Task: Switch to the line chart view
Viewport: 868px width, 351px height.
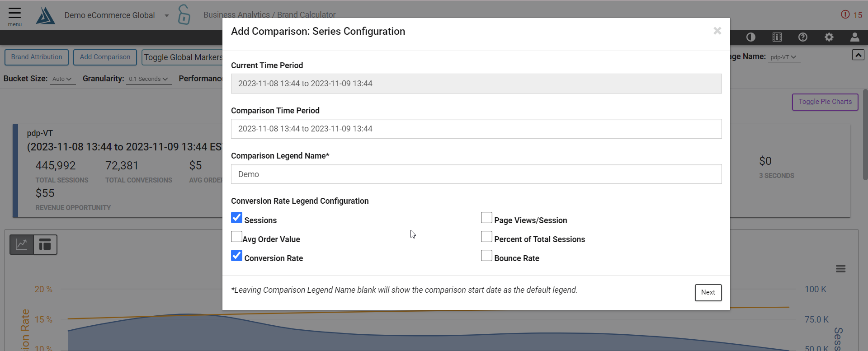Action: pos(22,244)
